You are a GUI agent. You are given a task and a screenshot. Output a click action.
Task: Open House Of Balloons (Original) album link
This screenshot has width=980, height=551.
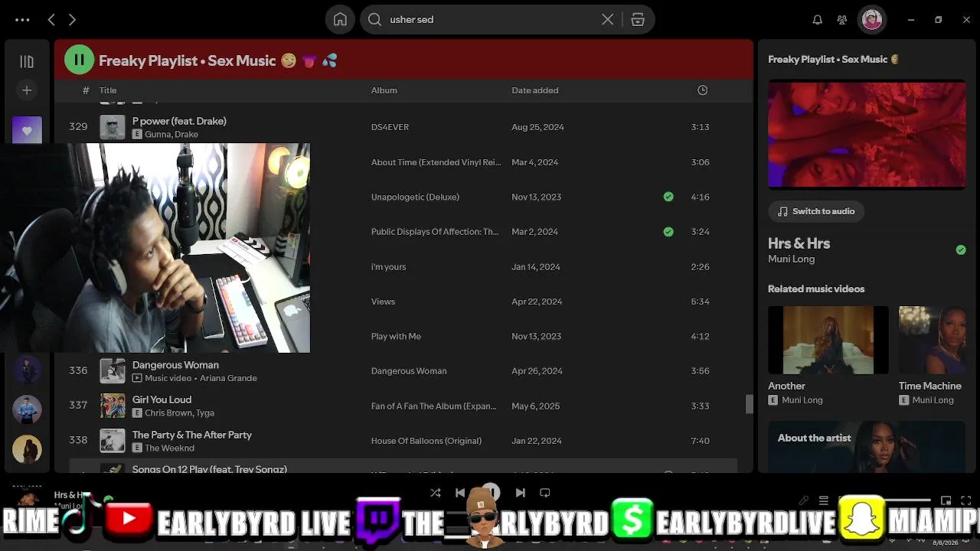click(x=426, y=441)
